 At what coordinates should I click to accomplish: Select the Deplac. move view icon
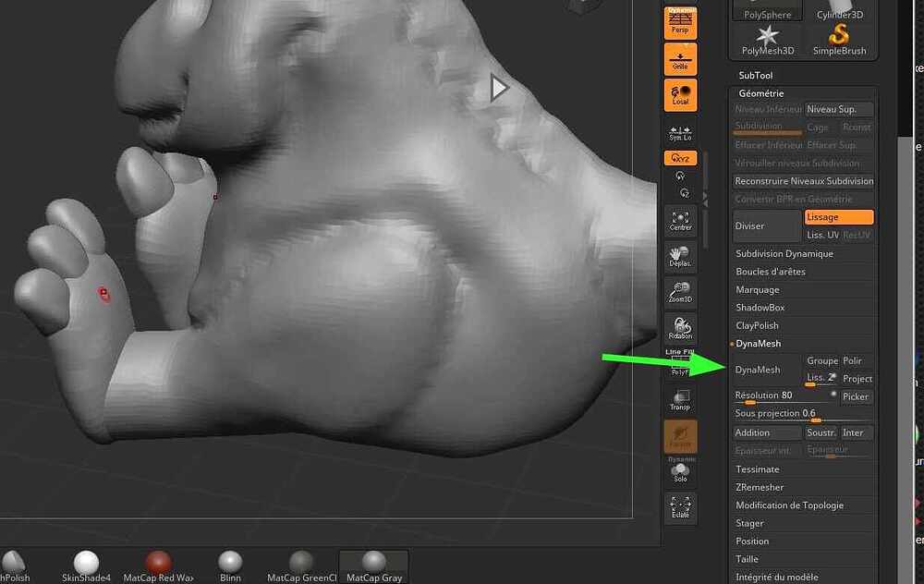pyautogui.click(x=680, y=257)
